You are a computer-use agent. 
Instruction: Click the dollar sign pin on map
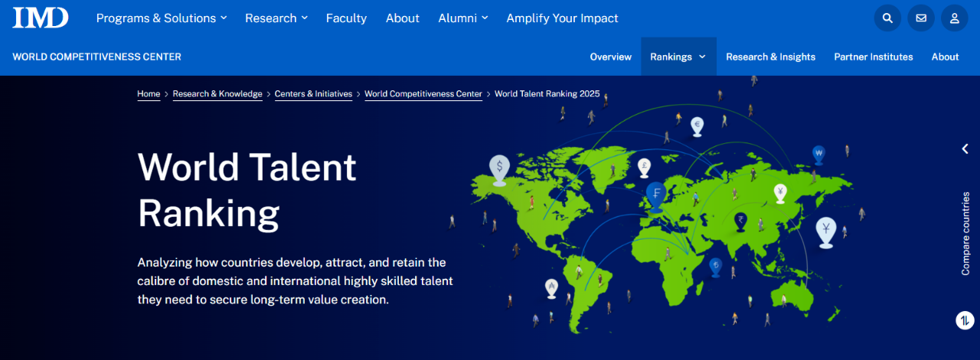click(499, 167)
